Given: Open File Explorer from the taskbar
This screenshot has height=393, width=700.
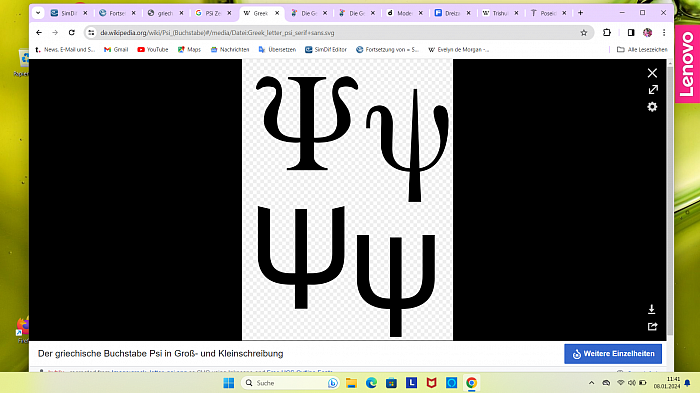Looking at the screenshot, I should click(351, 383).
